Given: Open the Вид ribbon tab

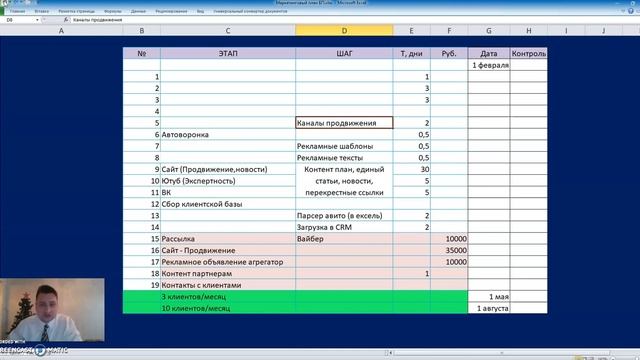Looking at the screenshot, I should (x=200, y=11).
